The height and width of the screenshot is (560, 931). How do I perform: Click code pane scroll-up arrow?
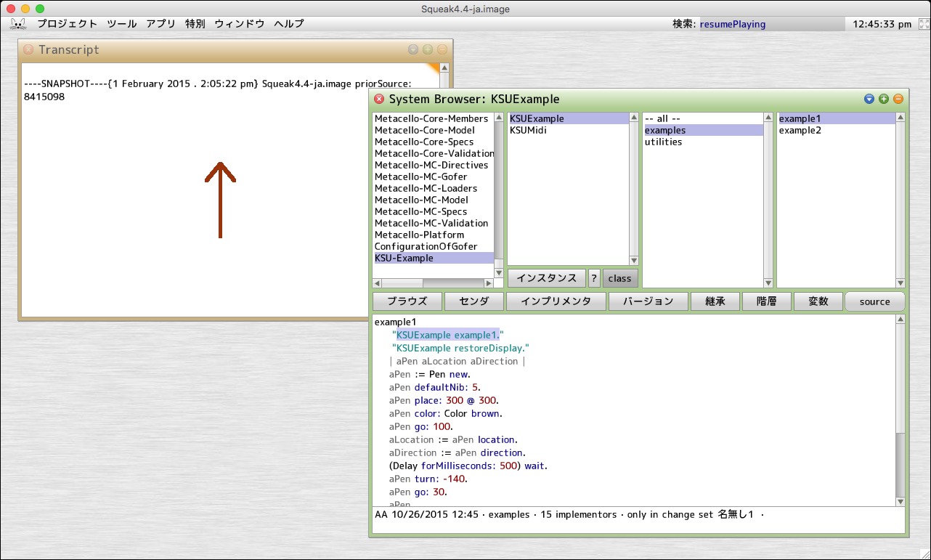pos(900,319)
